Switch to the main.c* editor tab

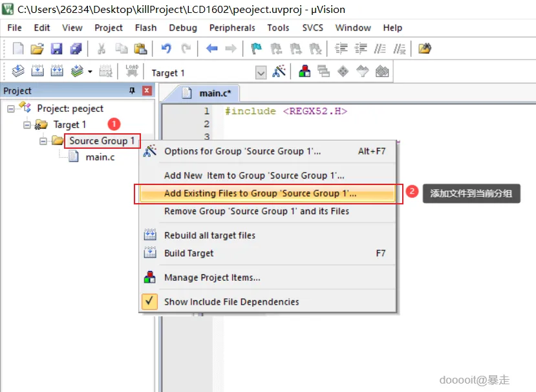tap(209, 93)
